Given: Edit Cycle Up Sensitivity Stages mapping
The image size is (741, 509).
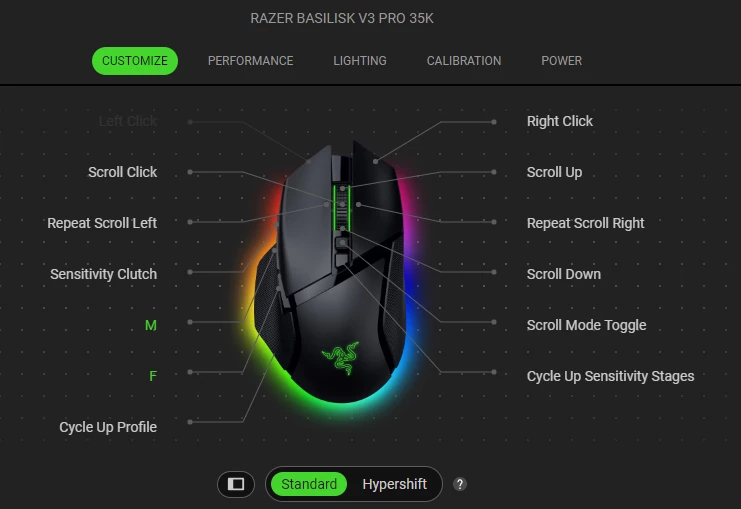Looking at the screenshot, I should (611, 376).
